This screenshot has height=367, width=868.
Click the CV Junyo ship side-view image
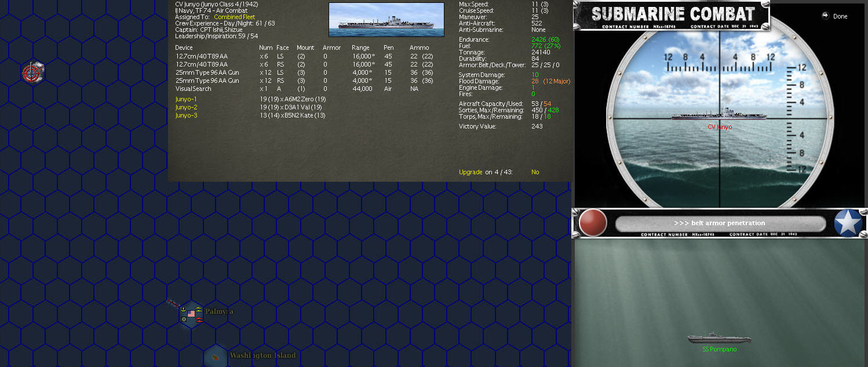tap(386, 20)
